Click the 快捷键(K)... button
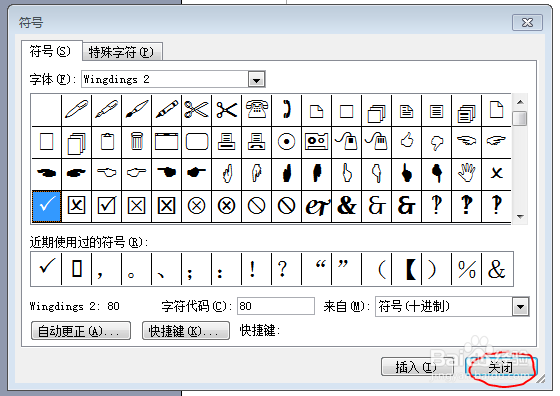The width and height of the screenshot is (560, 396). point(186,331)
